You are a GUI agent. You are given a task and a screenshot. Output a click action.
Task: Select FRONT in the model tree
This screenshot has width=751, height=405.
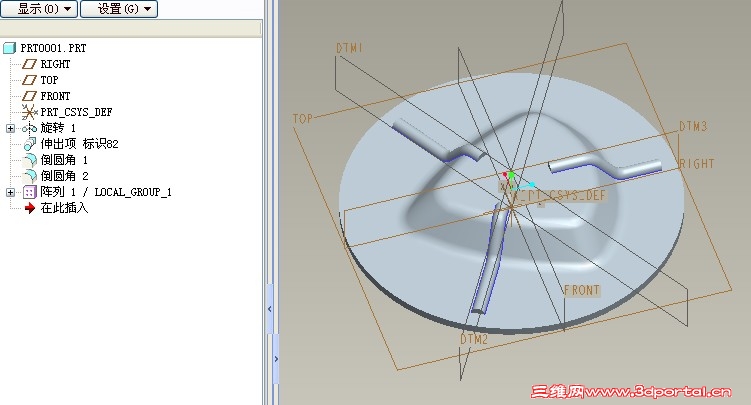55,96
